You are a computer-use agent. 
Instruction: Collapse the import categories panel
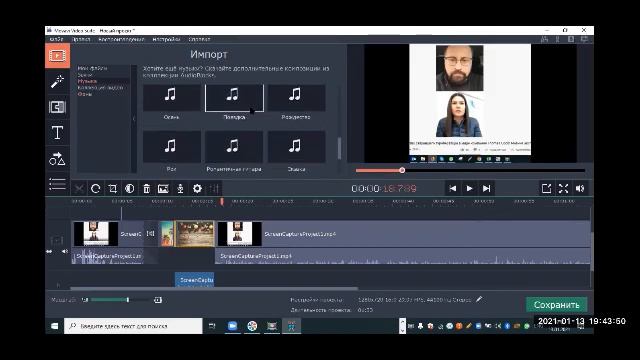tap(134, 119)
